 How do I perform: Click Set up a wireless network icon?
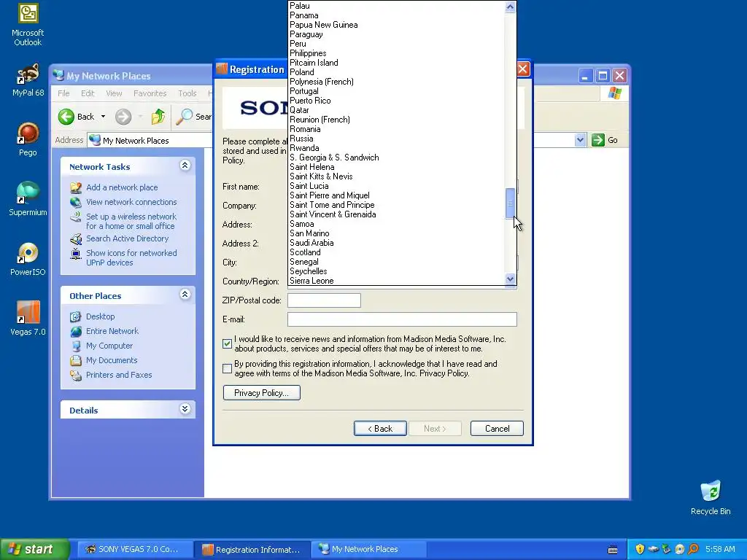click(76, 217)
